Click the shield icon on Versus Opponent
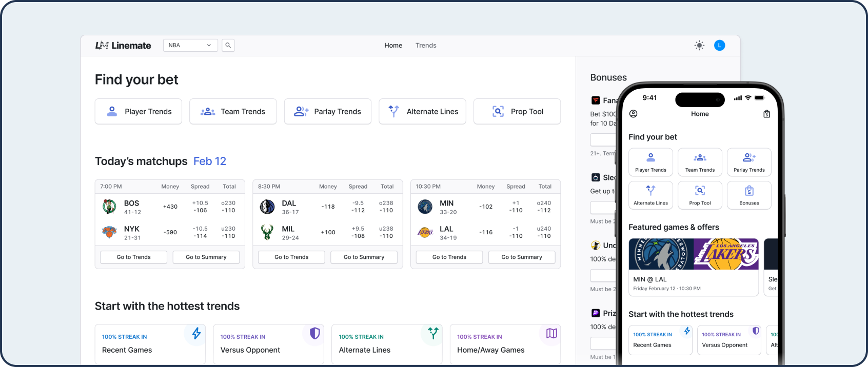The width and height of the screenshot is (868, 367). [x=315, y=334]
